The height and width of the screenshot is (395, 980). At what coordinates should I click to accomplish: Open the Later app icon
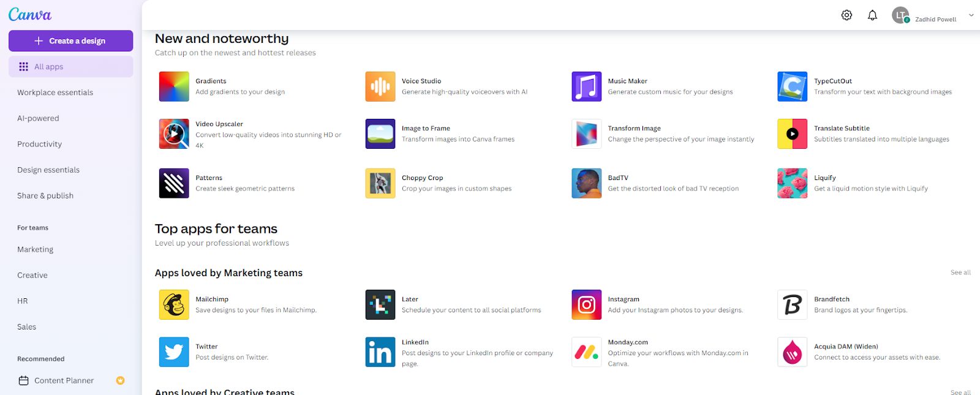tap(380, 305)
